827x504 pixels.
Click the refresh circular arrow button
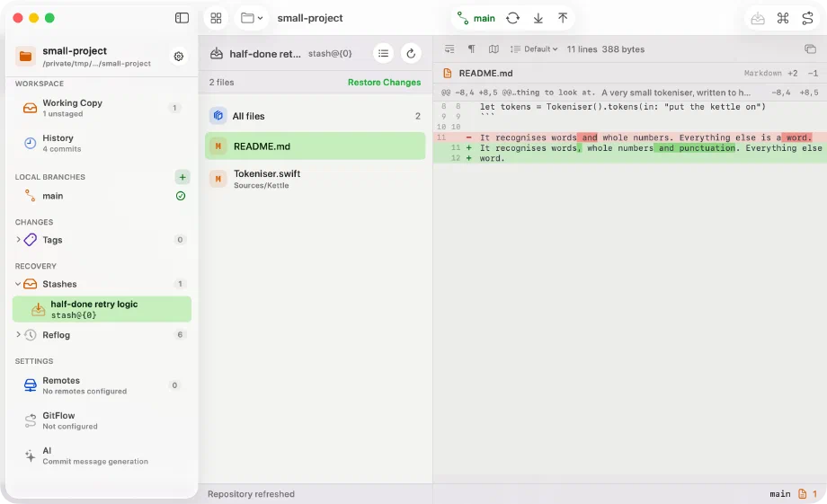[x=411, y=53]
